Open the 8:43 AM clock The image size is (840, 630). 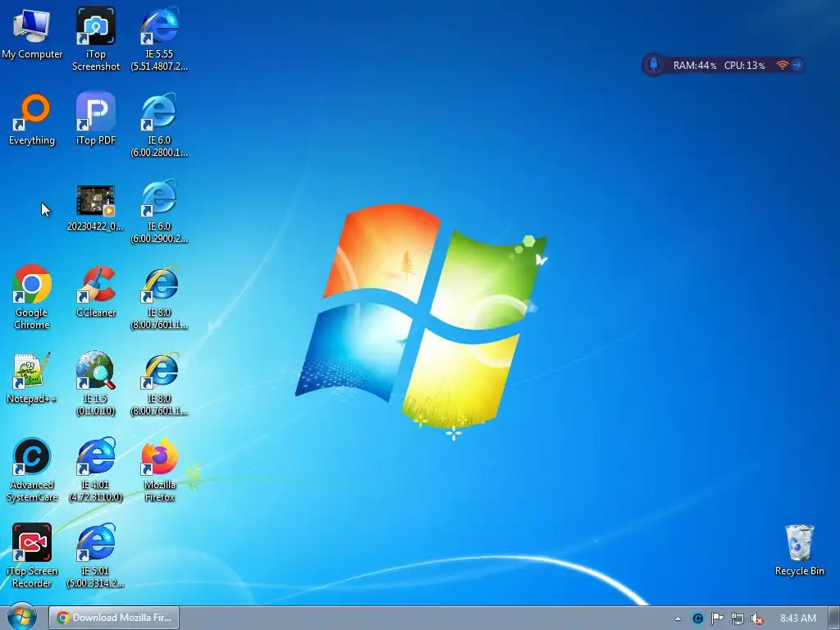click(x=798, y=619)
